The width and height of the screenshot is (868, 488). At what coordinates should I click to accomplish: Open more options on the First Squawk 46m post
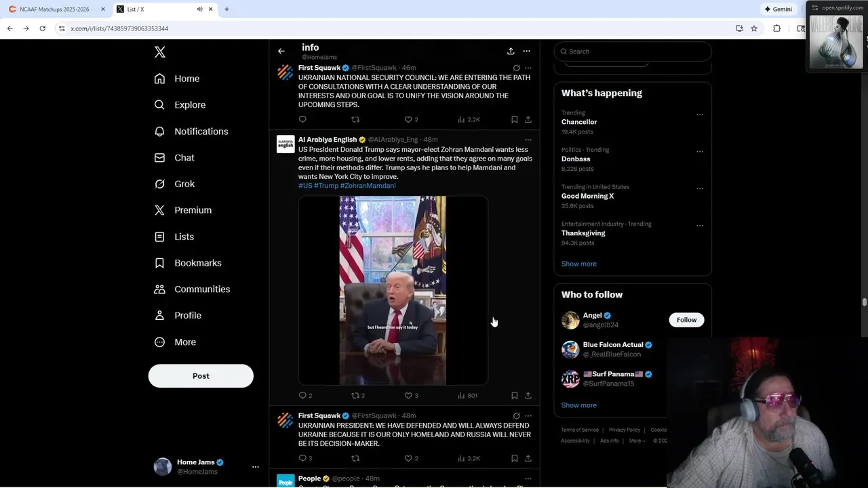click(528, 68)
